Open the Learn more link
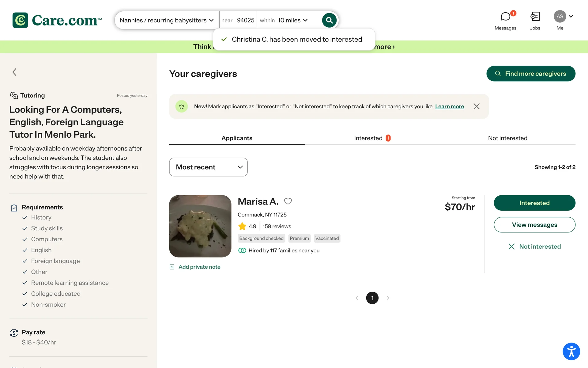 pyautogui.click(x=449, y=106)
